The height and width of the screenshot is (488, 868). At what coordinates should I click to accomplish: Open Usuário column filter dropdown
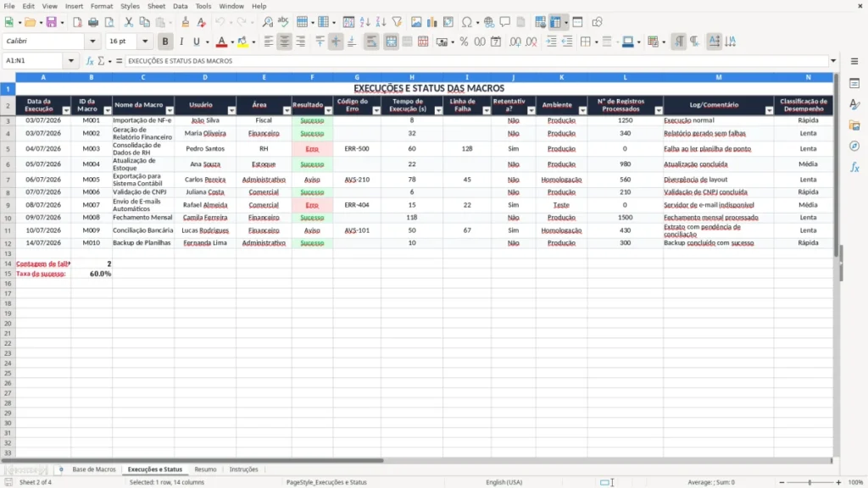click(231, 111)
